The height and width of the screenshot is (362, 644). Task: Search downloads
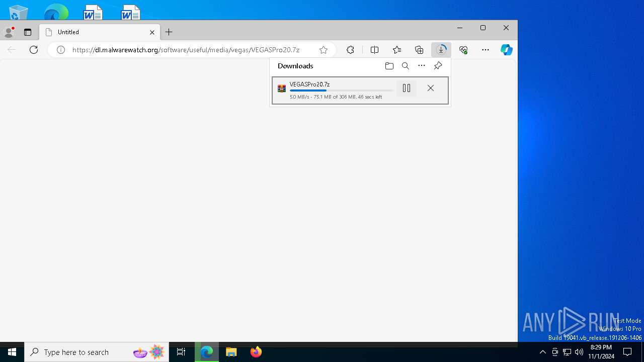click(406, 66)
